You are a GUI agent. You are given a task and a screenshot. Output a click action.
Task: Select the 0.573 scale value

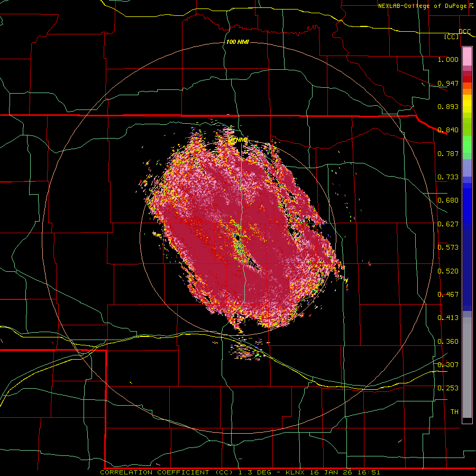point(448,248)
